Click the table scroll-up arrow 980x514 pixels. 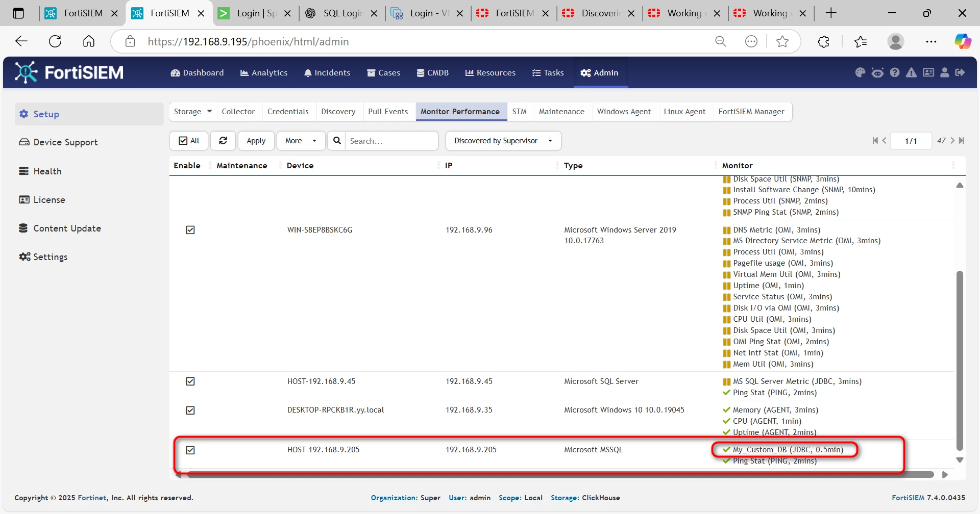click(x=960, y=185)
